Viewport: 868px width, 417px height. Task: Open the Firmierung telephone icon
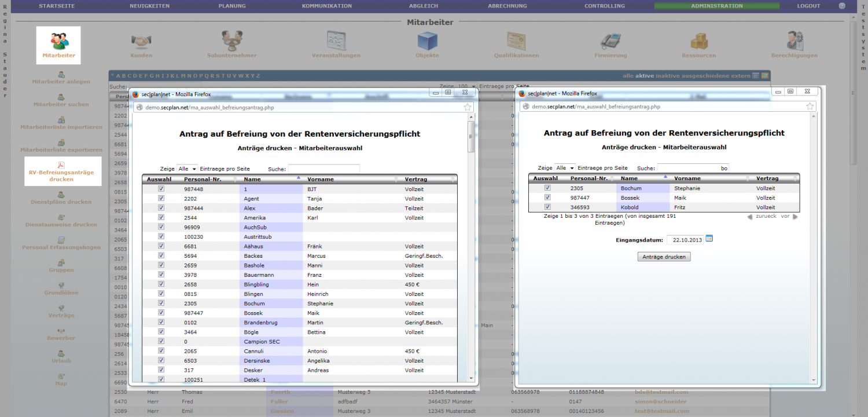pos(610,41)
